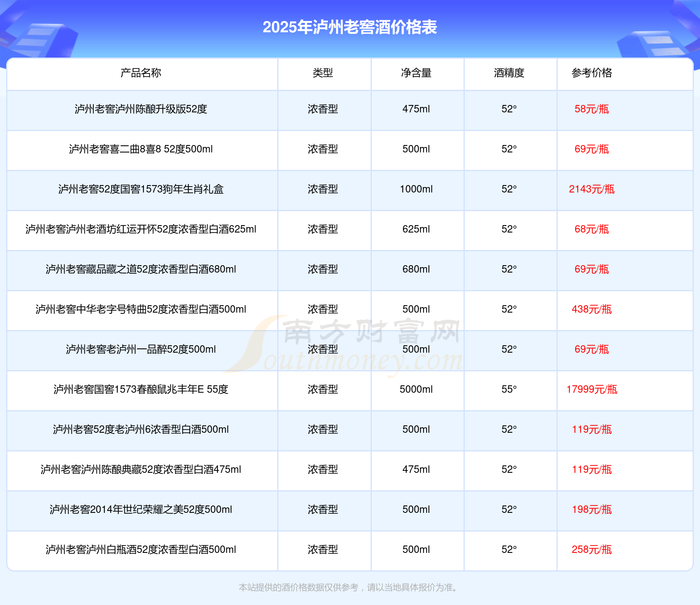Click the price "438元/瓶"
This screenshot has height=605, width=700.
click(592, 309)
